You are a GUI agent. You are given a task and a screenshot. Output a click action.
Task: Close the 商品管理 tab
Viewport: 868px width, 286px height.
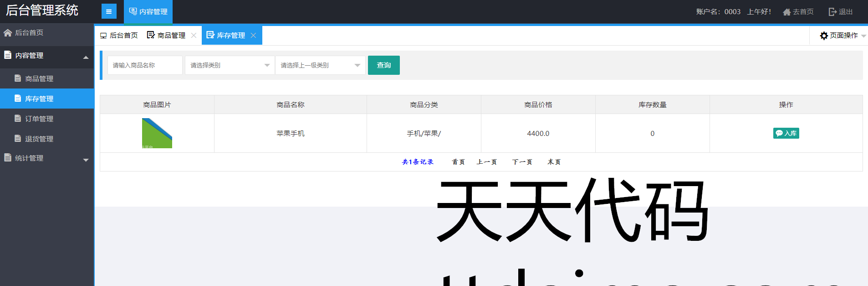[x=194, y=36]
